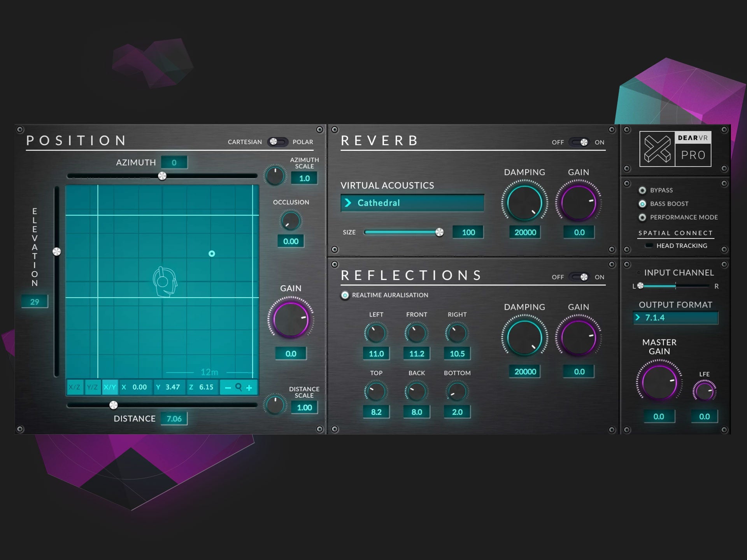Zoom out the position grid view
The height and width of the screenshot is (560, 747).
[x=228, y=388]
